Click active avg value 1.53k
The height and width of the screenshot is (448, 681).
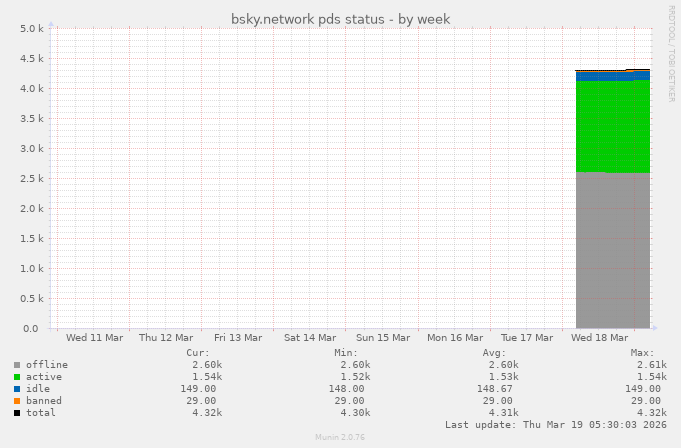(x=503, y=377)
